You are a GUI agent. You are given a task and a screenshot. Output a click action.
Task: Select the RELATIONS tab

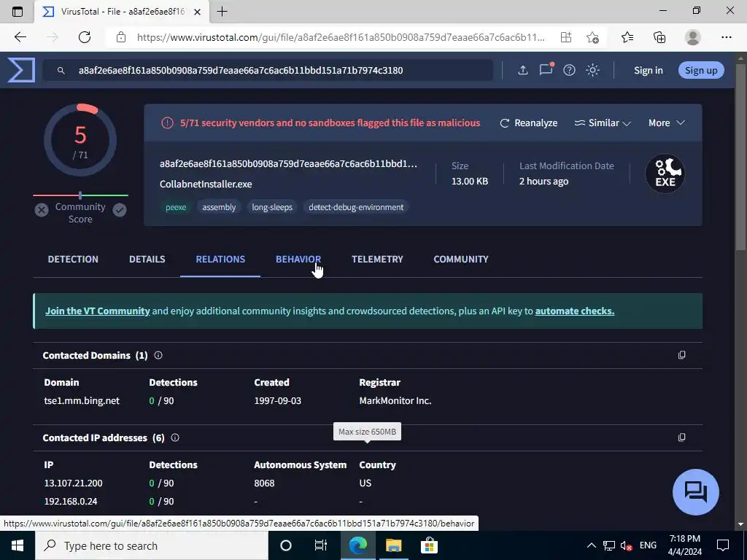click(x=220, y=259)
